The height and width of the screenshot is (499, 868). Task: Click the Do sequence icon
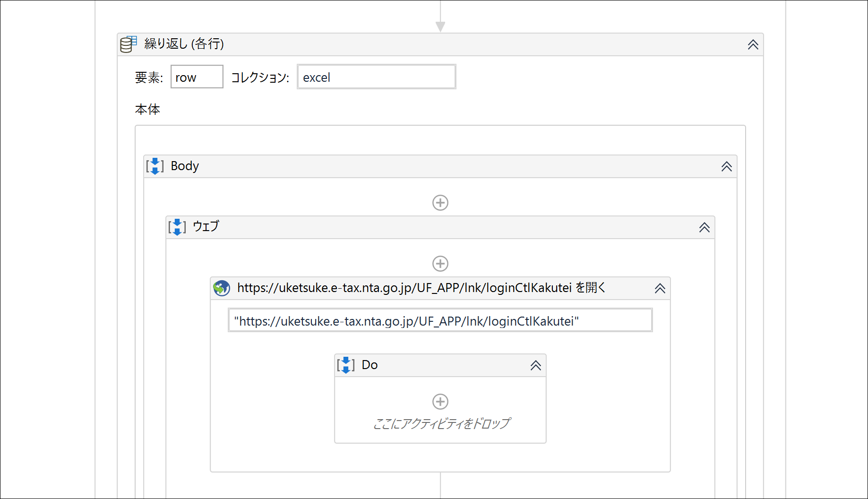346,365
